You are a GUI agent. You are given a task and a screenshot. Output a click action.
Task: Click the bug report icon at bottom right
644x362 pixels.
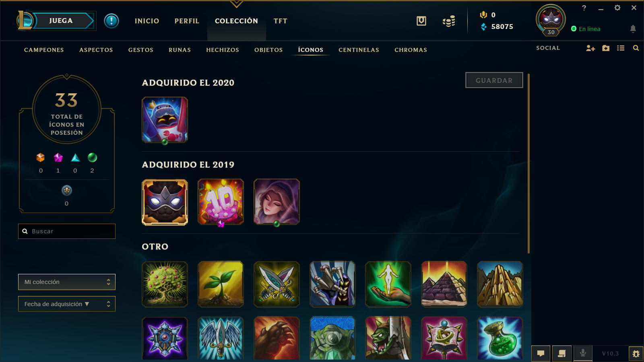pyautogui.click(x=636, y=354)
